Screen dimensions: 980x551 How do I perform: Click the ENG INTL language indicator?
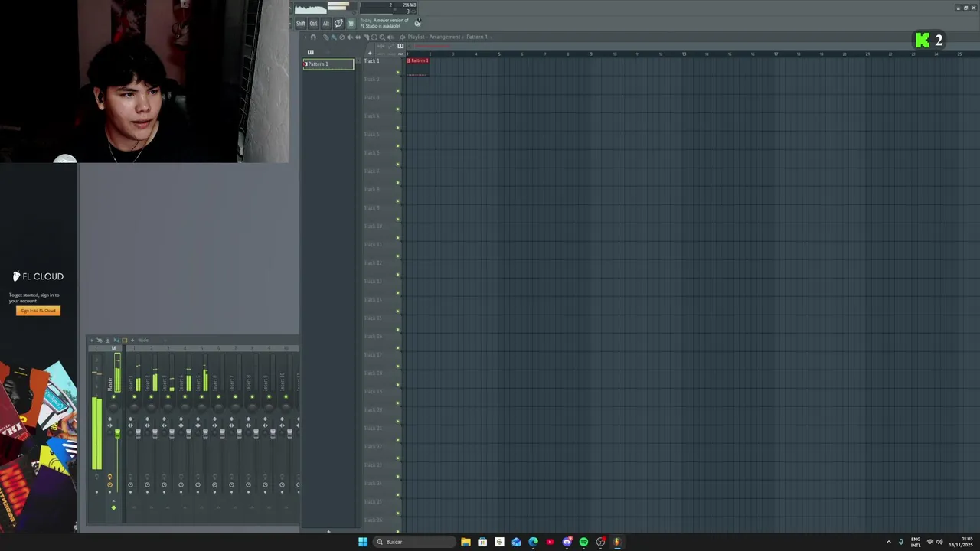click(916, 542)
